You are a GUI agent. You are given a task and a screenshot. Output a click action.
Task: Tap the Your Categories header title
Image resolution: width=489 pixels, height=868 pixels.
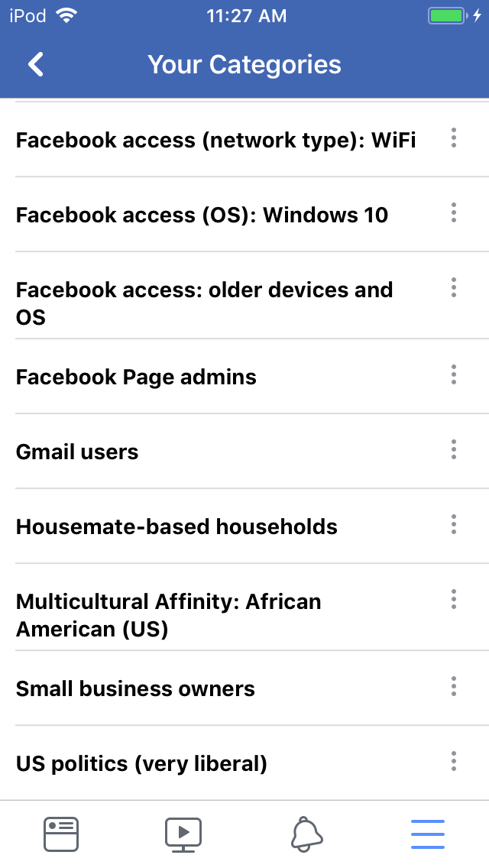coord(244,65)
